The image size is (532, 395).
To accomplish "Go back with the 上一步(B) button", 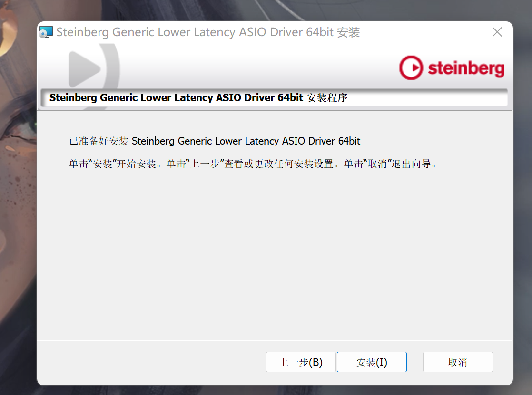I will pyautogui.click(x=301, y=362).
